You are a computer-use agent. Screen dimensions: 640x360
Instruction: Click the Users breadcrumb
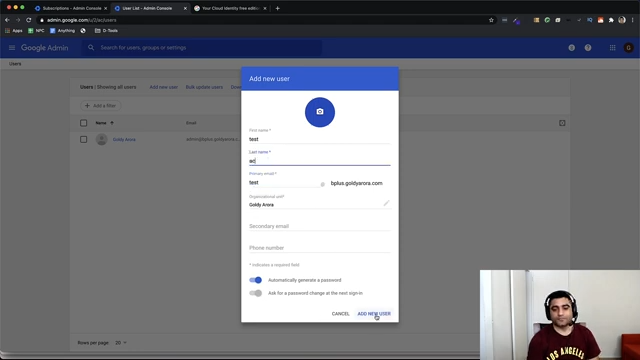(15, 64)
